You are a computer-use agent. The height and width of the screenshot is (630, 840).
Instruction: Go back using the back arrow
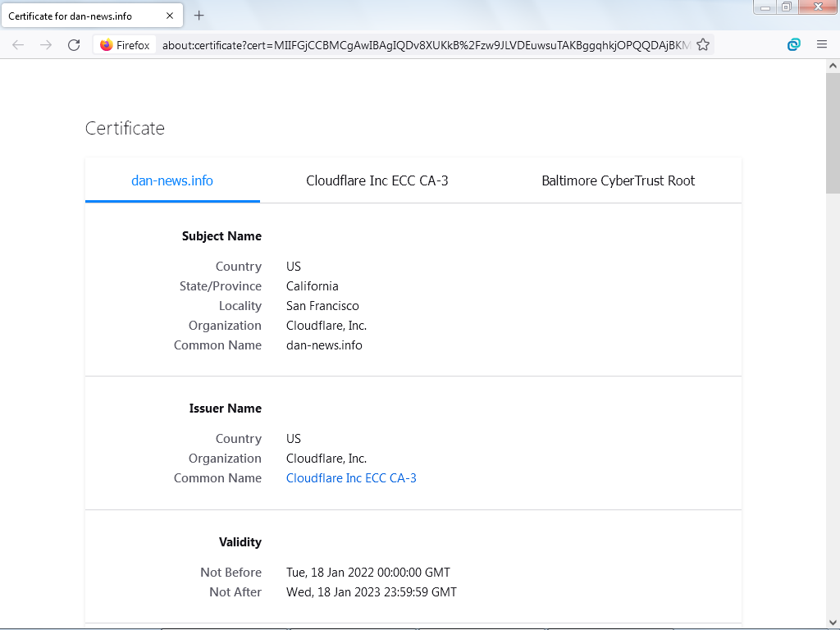click(x=18, y=45)
